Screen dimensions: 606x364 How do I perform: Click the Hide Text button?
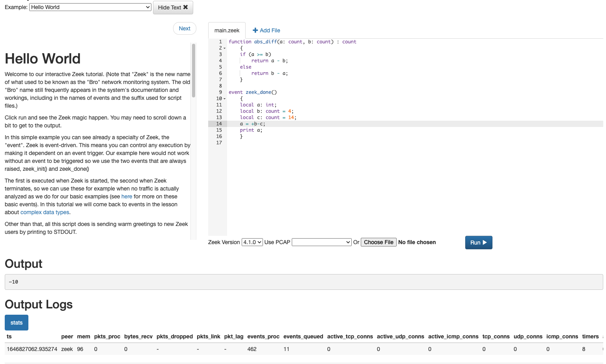point(173,7)
